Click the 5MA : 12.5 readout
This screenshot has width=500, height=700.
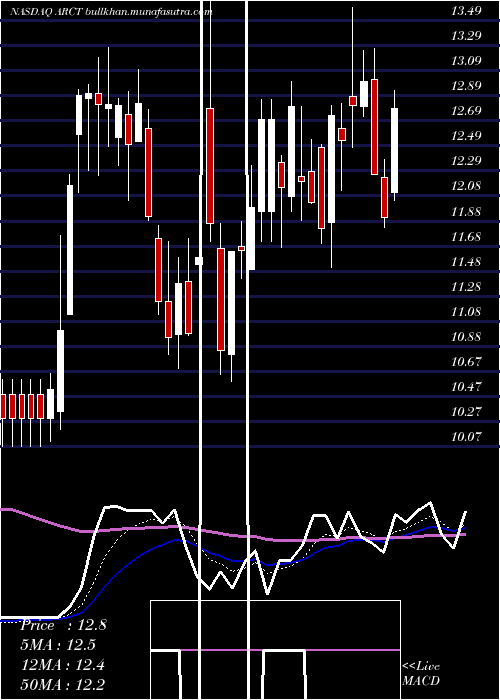59,645
